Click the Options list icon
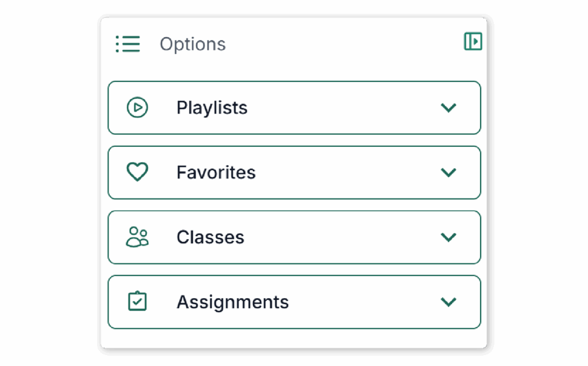 pyautogui.click(x=128, y=44)
